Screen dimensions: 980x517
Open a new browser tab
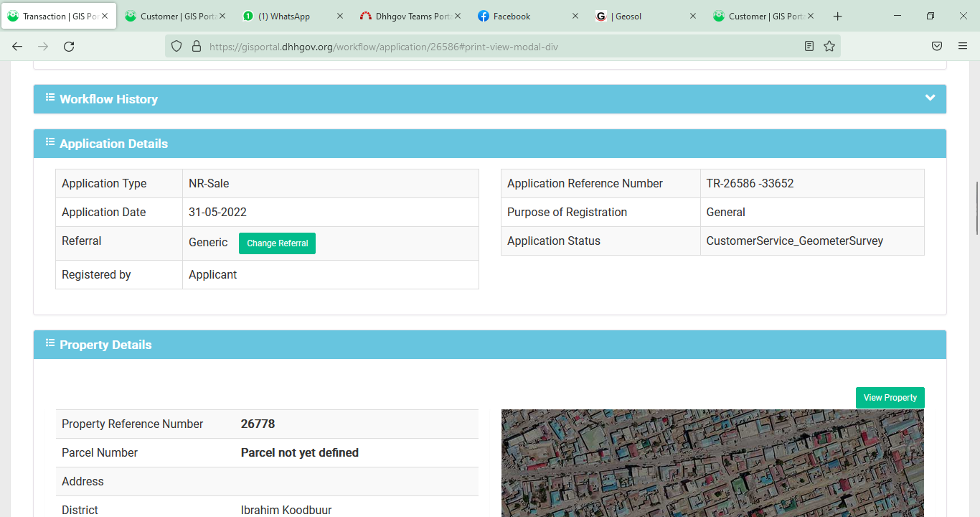tap(837, 16)
